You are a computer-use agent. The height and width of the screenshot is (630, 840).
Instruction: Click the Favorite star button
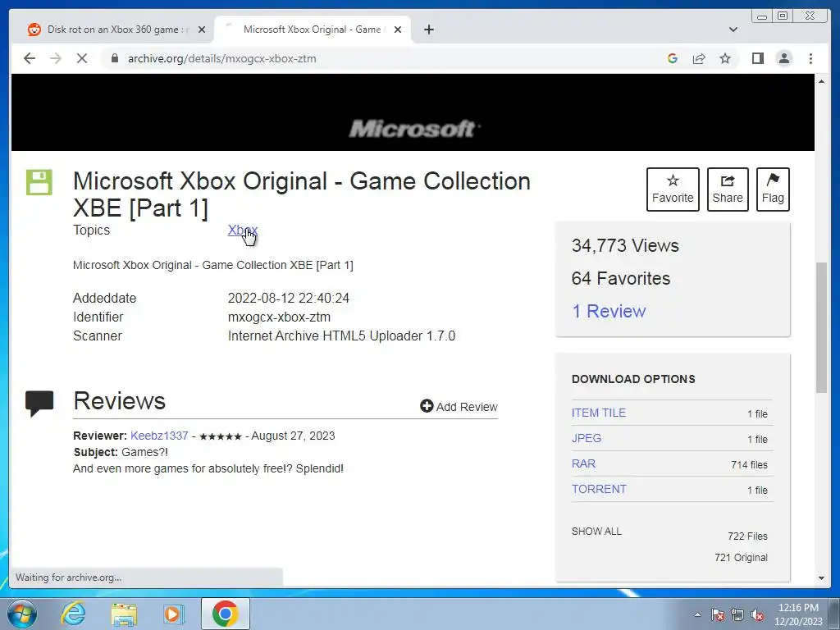[673, 189]
